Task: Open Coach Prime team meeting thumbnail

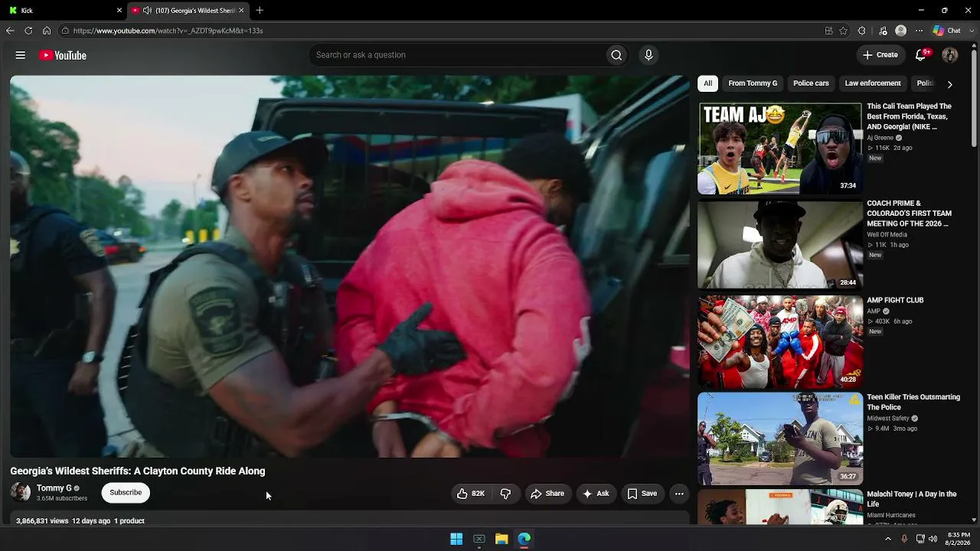Action: pyautogui.click(x=780, y=245)
